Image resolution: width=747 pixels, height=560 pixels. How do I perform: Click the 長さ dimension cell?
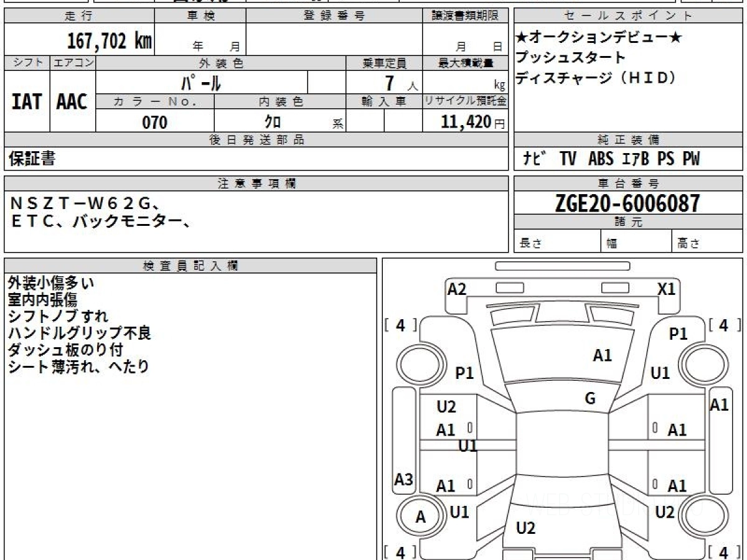(557, 241)
